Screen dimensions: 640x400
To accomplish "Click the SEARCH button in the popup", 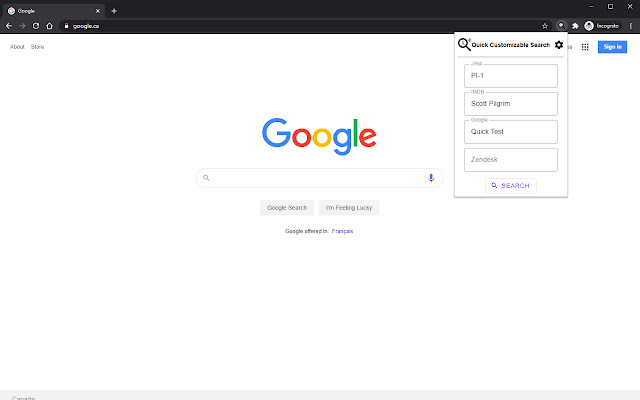I will [511, 186].
